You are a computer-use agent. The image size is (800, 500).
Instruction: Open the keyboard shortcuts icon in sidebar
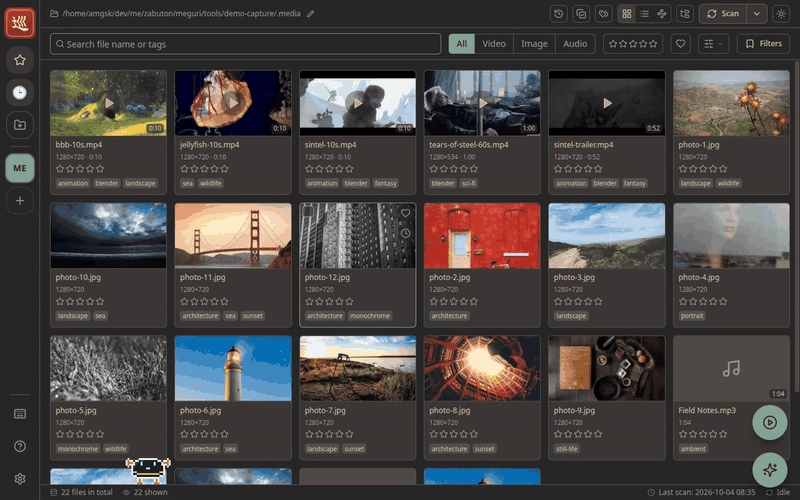[x=20, y=414]
